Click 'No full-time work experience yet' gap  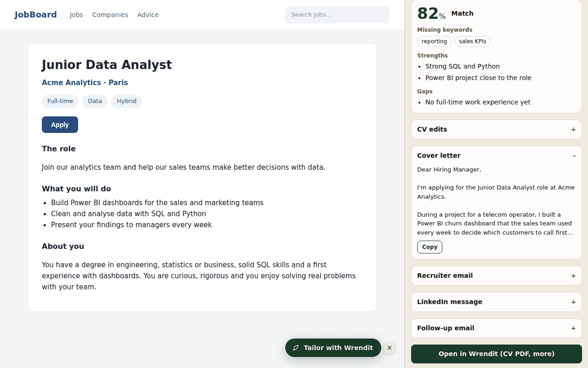tap(478, 102)
